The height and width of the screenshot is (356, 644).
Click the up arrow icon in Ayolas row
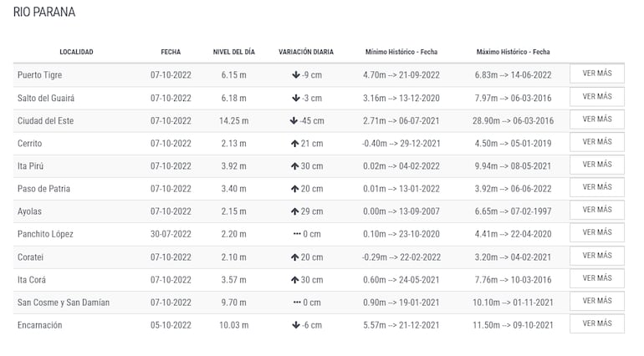[x=294, y=211]
